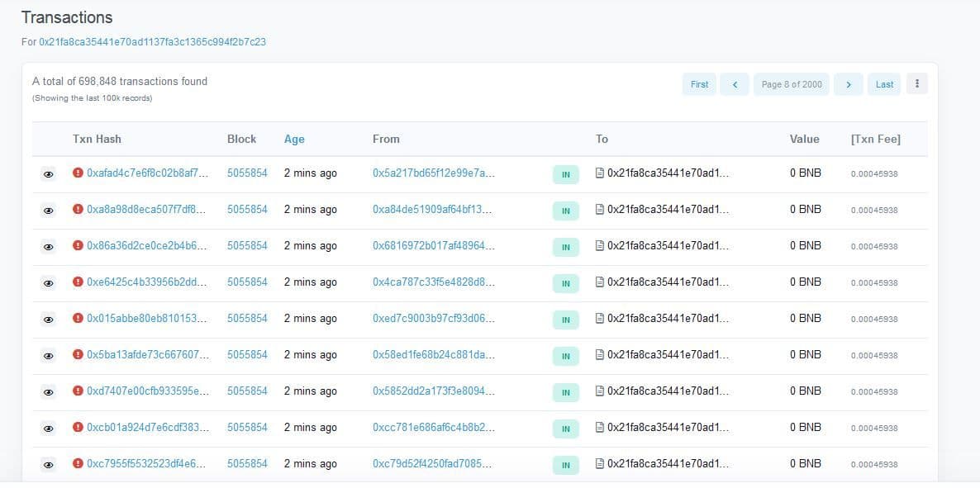The height and width of the screenshot is (488, 980).
Task: Click contract icon beside To address in first row
Action: pyautogui.click(x=600, y=173)
